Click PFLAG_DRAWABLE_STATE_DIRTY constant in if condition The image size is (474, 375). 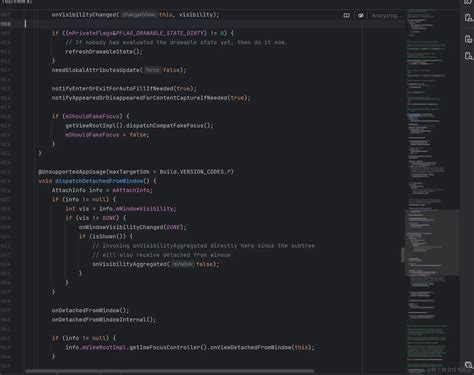tap(160, 33)
